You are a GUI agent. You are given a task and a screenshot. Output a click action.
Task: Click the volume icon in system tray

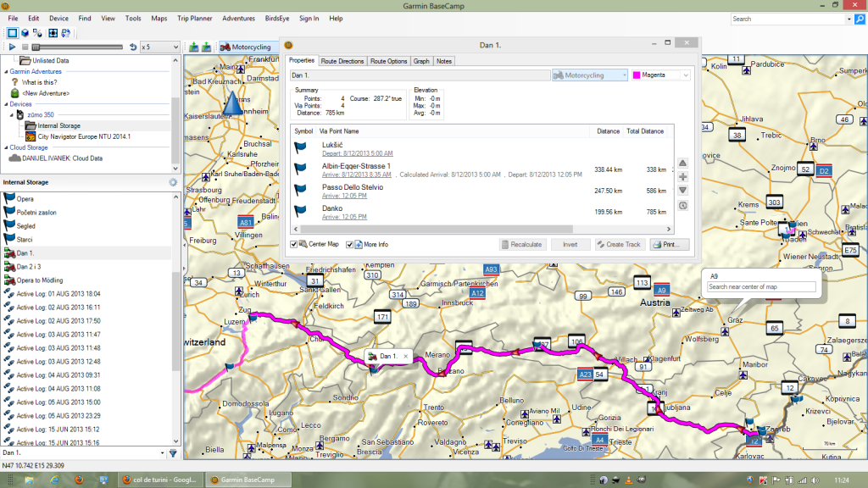[815, 480]
